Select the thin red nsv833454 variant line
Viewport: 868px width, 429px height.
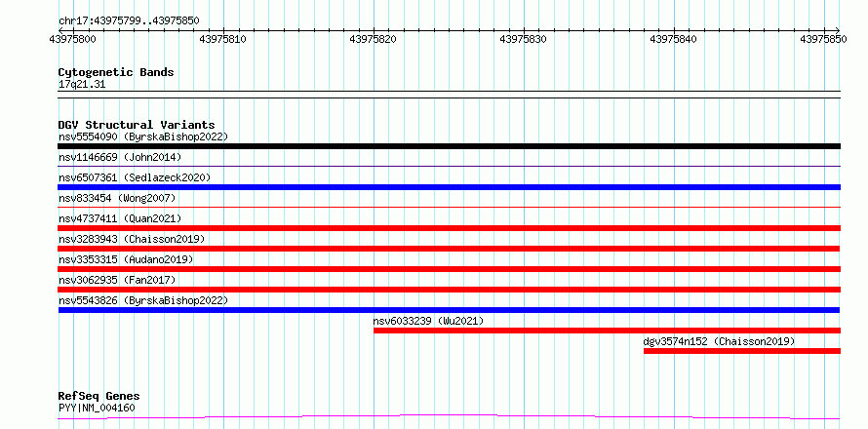449,207
